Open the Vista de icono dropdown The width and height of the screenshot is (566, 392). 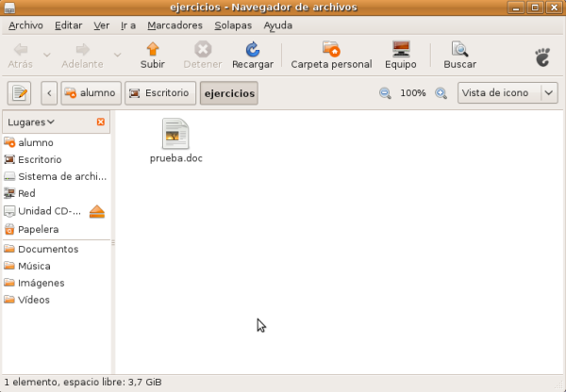[508, 93]
